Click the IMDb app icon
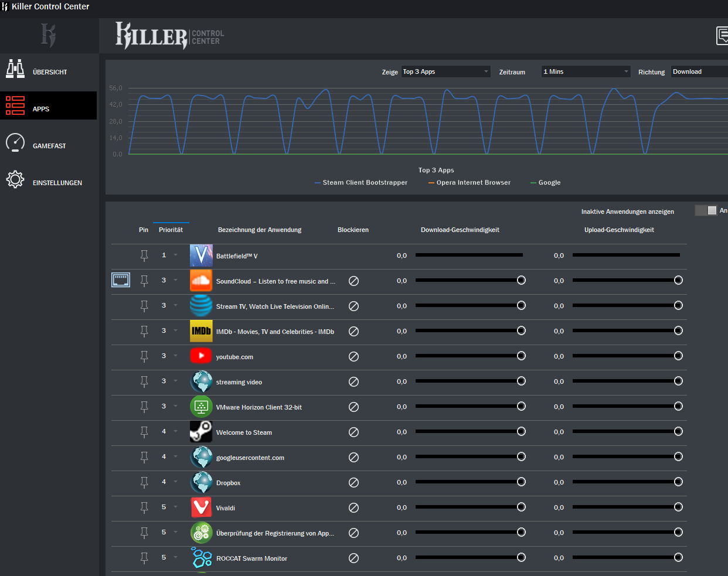Viewport: 728px width, 576px height. tap(201, 331)
